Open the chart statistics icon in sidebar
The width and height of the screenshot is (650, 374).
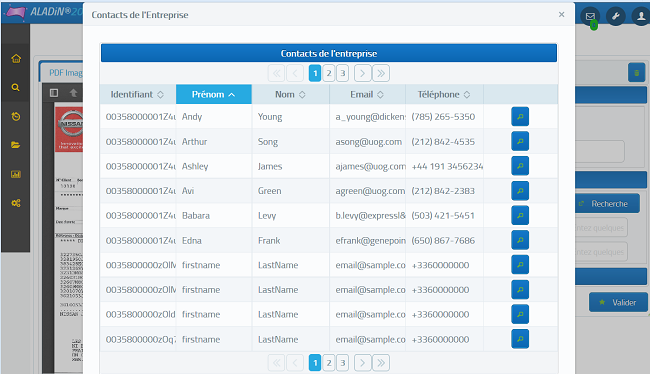click(16, 174)
